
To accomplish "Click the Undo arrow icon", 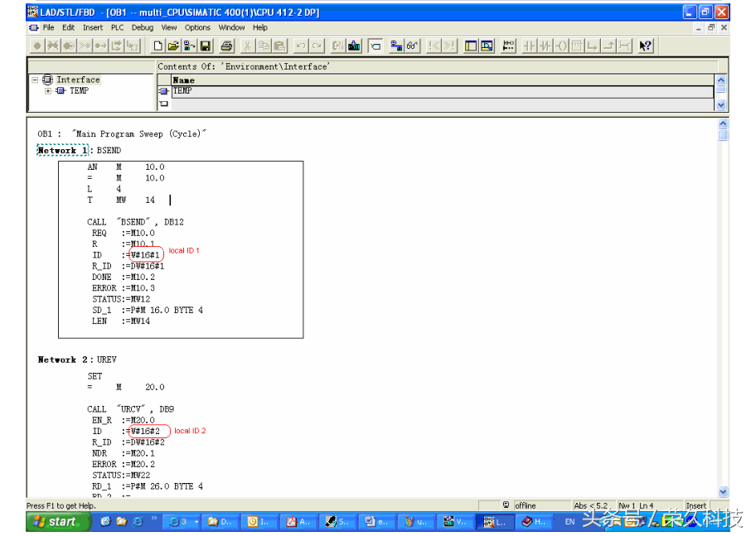I will coord(300,46).
